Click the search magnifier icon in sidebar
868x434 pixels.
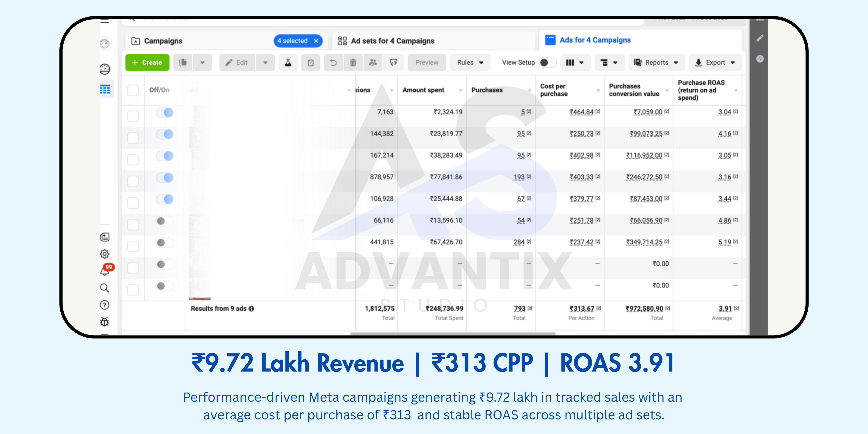105,288
